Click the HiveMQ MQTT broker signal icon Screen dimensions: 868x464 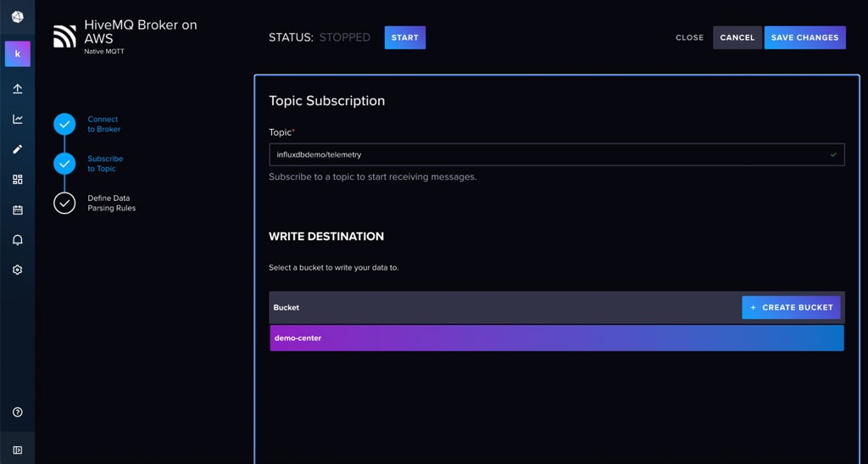(x=64, y=36)
